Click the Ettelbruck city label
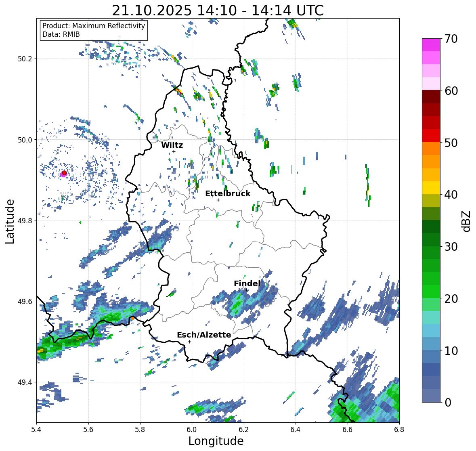The image size is (476, 451). 228,194
